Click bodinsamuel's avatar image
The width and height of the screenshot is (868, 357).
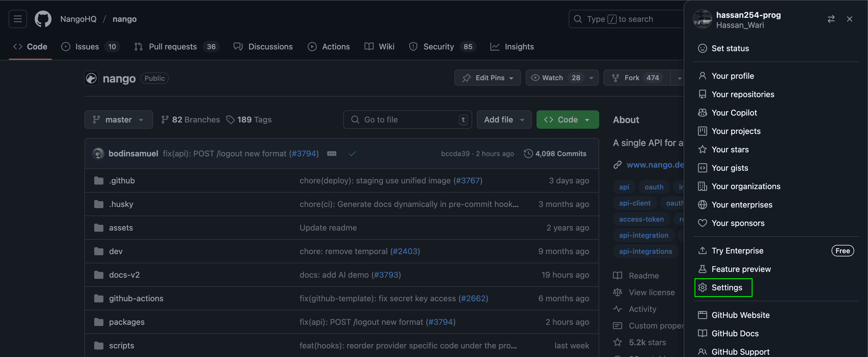coord(98,154)
